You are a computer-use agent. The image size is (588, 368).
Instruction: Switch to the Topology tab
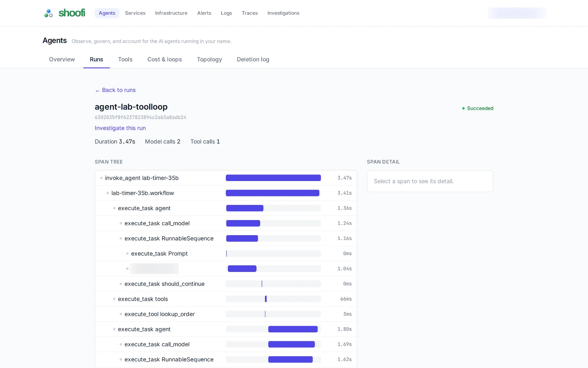(x=209, y=59)
